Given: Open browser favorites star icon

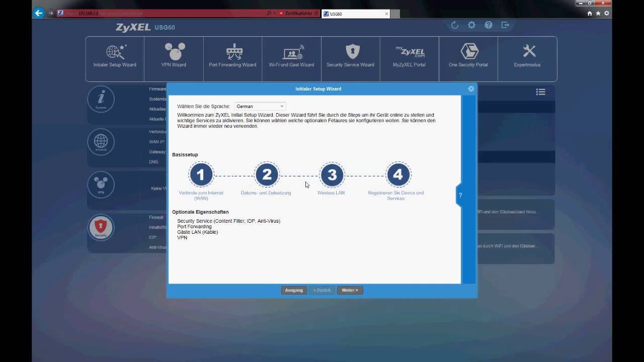Looking at the screenshot, I should [598, 14].
